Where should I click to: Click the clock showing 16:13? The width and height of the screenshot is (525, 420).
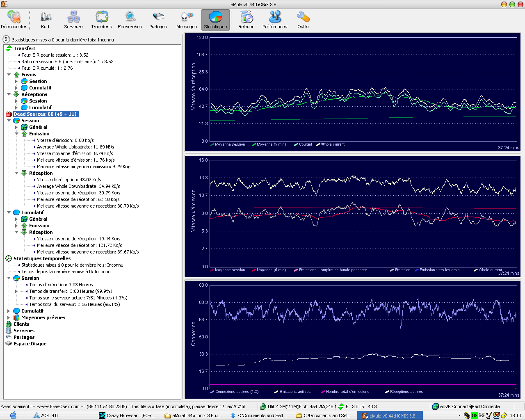pyautogui.click(x=516, y=415)
